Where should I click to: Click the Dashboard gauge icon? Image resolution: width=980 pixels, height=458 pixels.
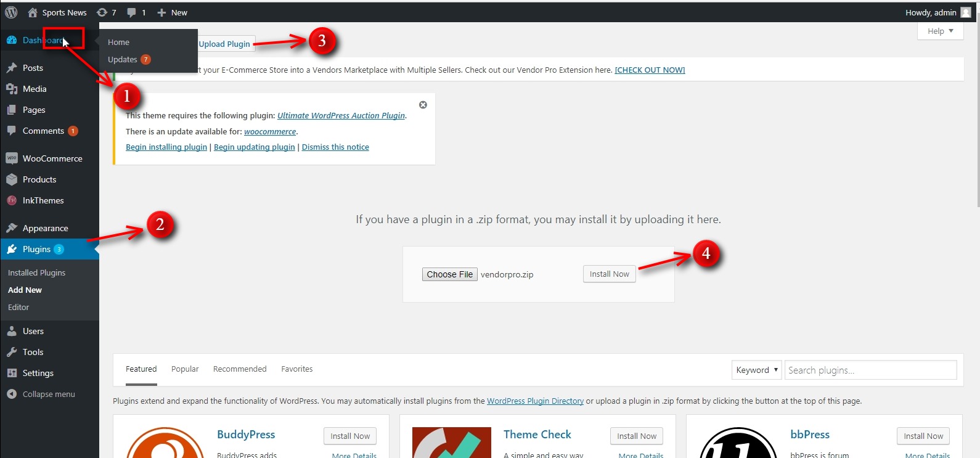tap(11, 40)
